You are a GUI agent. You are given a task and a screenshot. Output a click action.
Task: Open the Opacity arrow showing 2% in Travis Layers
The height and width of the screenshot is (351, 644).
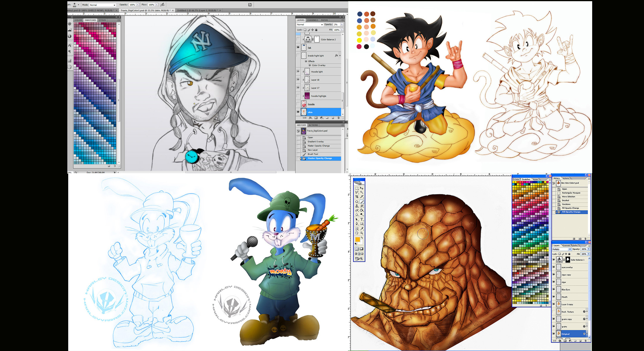point(342,24)
